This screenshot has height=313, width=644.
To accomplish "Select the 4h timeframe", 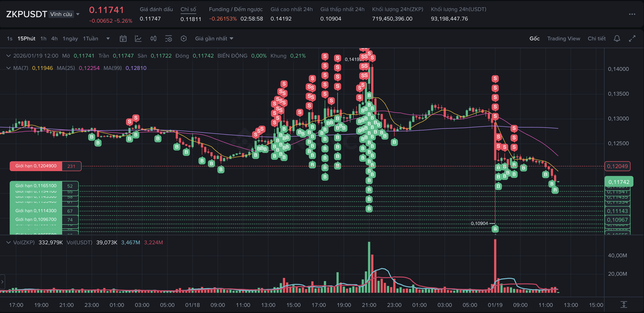I will tap(54, 38).
